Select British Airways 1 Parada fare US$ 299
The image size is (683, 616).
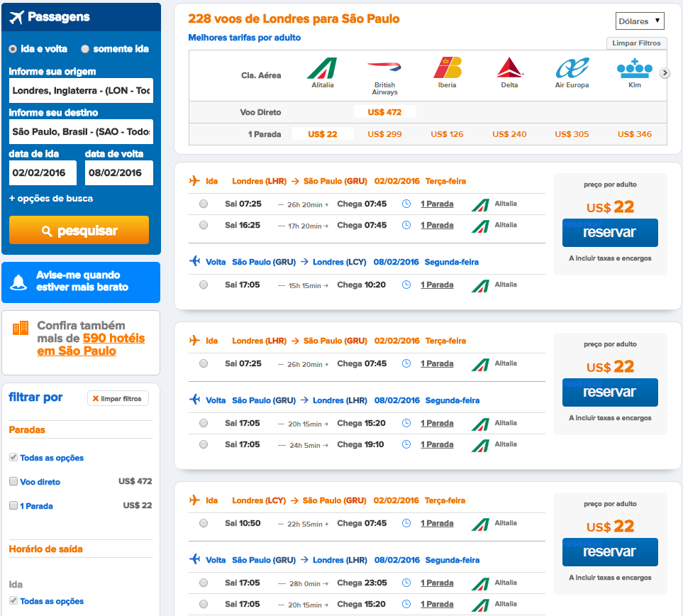click(384, 134)
